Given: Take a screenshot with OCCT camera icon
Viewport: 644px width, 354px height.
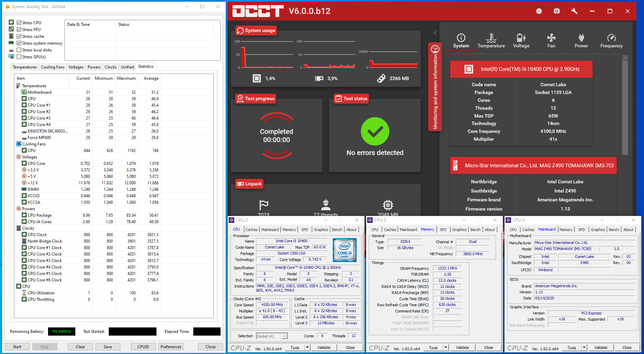Looking at the screenshot, I should [557, 11].
